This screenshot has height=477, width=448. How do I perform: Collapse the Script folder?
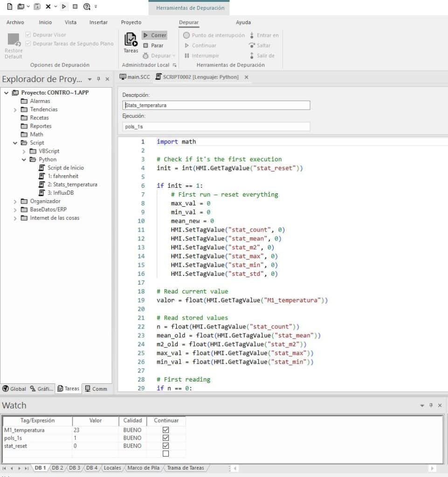point(15,143)
